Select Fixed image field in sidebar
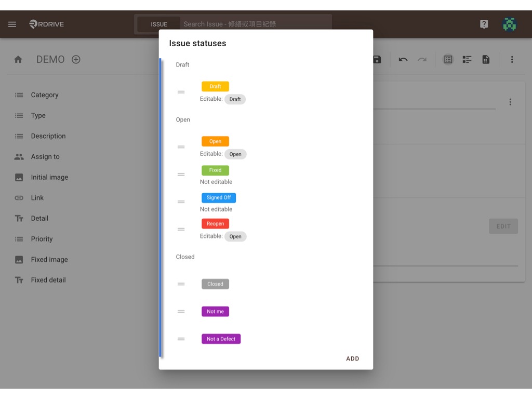Image resolution: width=532 pixels, height=399 pixels. pyautogui.click(x=49, y=260)
